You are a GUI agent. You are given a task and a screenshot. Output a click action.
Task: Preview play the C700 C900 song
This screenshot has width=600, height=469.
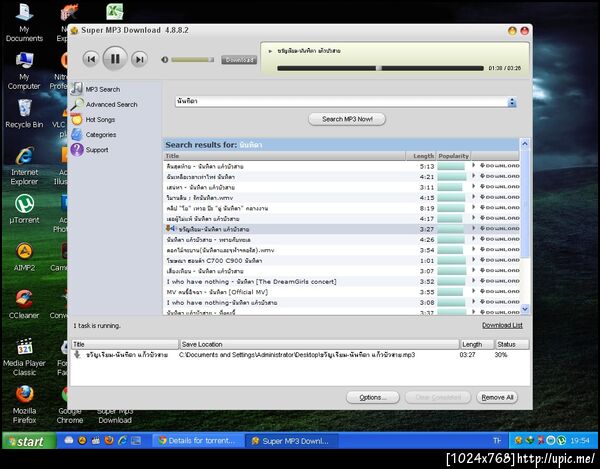point(474,259)
